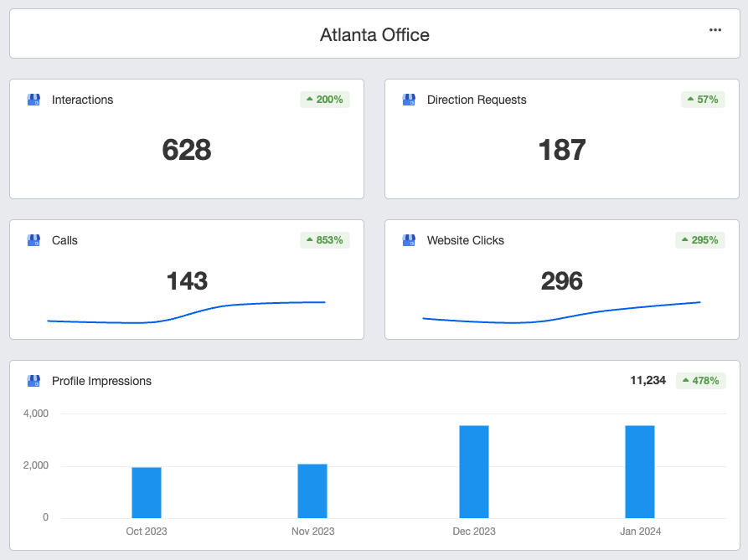The width and height of the screenshot is (748, 560).
Task: Click the store icon next to Interactions
Action: coord(34,100)
